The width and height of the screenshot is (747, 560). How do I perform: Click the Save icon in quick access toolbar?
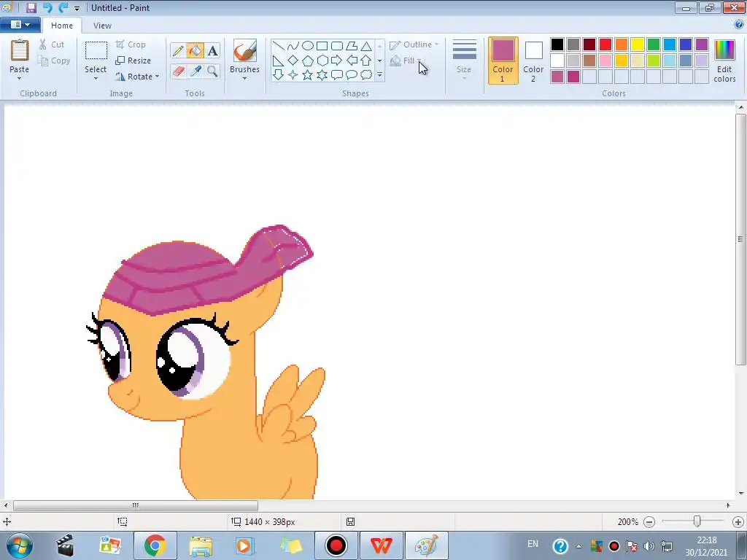(x=31, y=7)
